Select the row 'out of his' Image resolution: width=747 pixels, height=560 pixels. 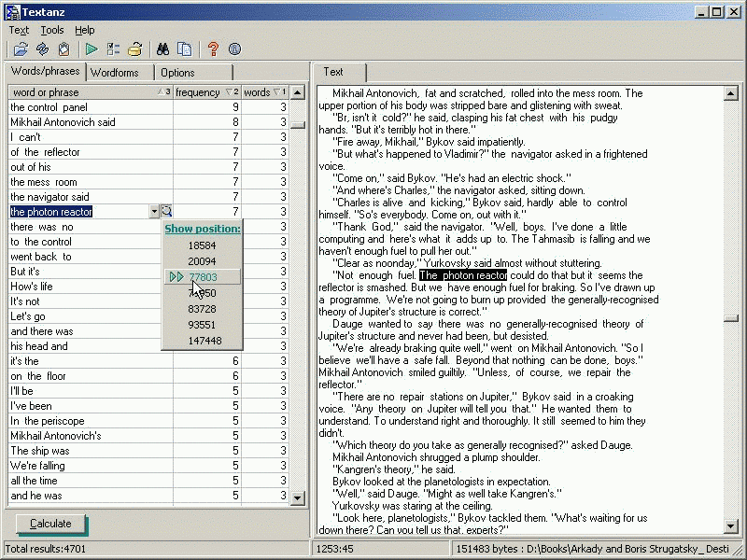[x=148, y=167]
